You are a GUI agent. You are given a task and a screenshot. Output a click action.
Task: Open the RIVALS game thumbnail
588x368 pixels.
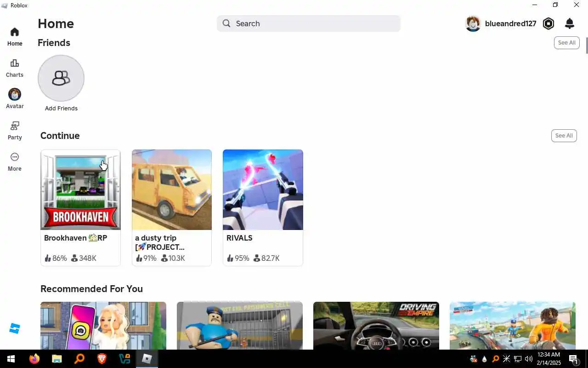[263, 190]
